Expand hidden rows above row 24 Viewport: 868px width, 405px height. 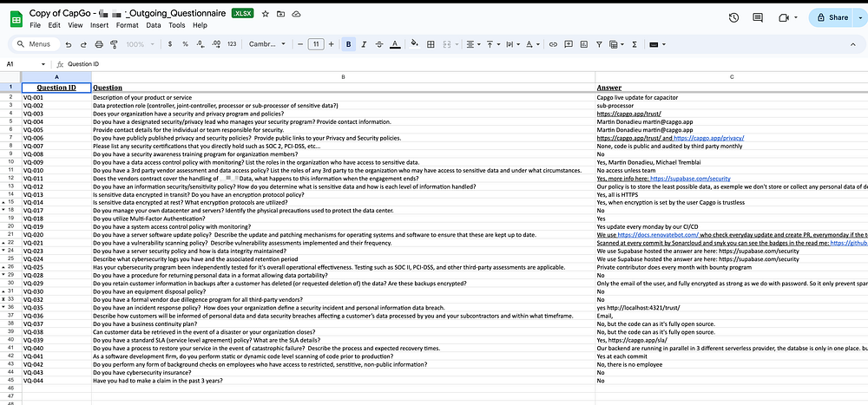pos(4,250)
